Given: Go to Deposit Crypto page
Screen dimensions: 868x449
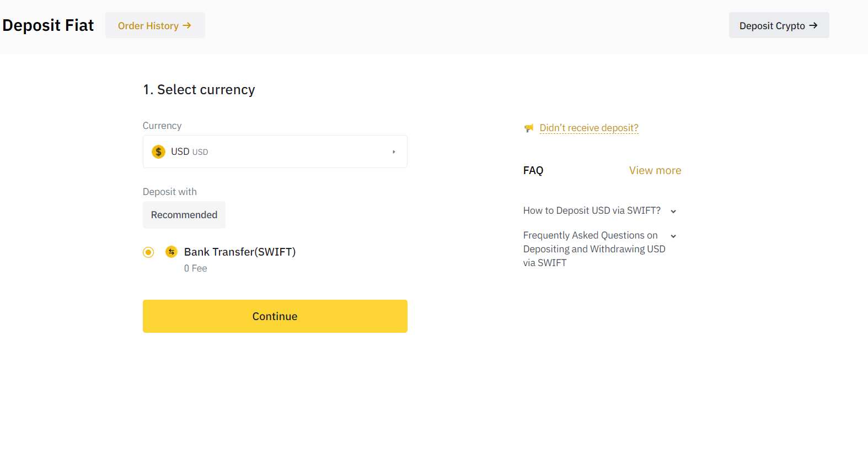Looking at the screenshot, I should coord(779,25).
